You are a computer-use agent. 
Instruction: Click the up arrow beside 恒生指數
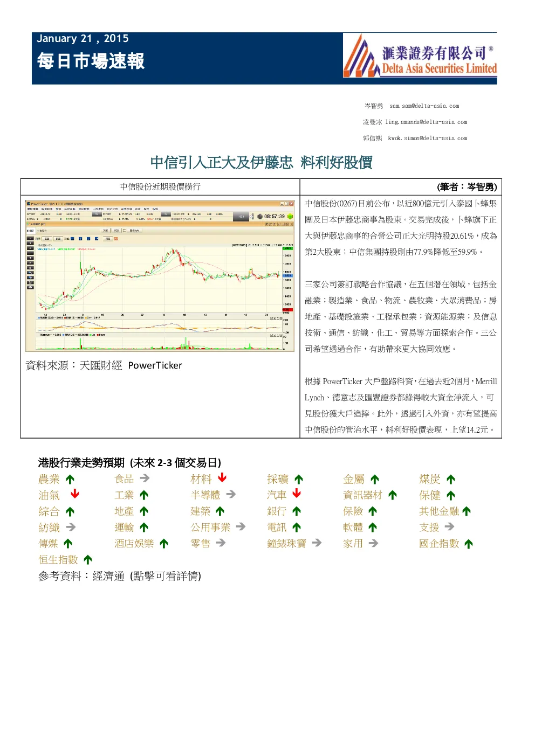point(88,560)
